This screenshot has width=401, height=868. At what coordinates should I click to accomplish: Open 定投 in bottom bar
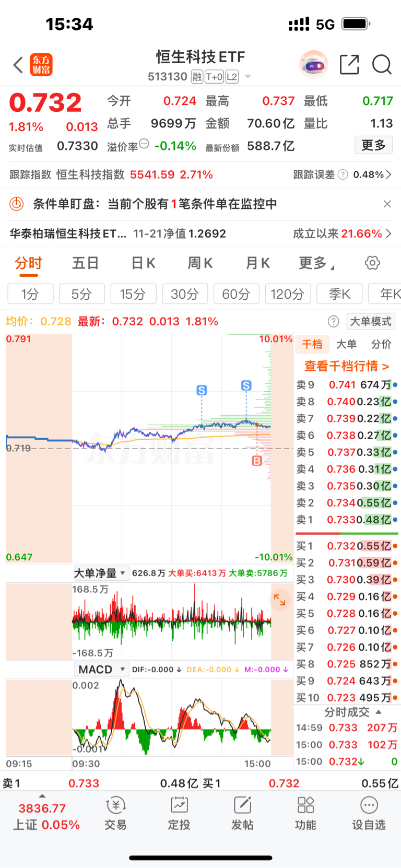click(x=179, y=814)
